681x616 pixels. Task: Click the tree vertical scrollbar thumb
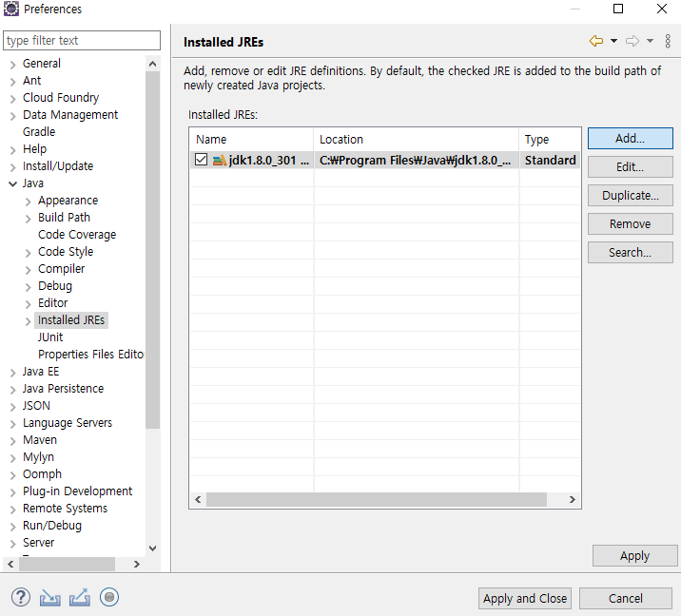tap(152, 250)
